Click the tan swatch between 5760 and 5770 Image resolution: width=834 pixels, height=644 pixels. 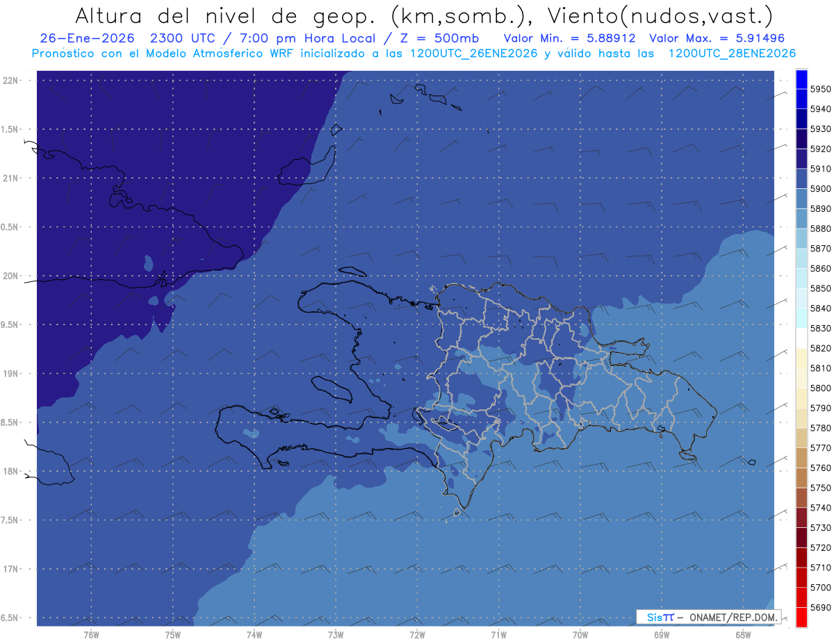click(x=801, y=458)
